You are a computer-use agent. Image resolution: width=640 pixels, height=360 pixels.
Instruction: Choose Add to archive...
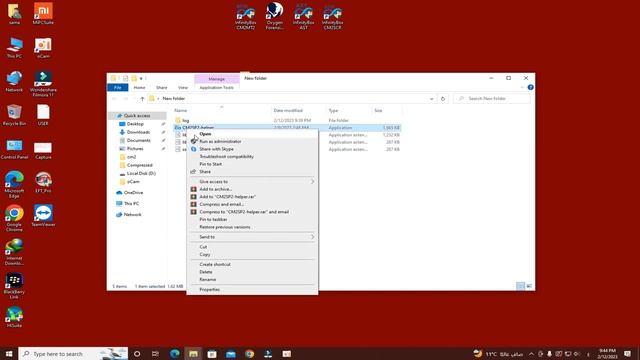coord(216,189)
